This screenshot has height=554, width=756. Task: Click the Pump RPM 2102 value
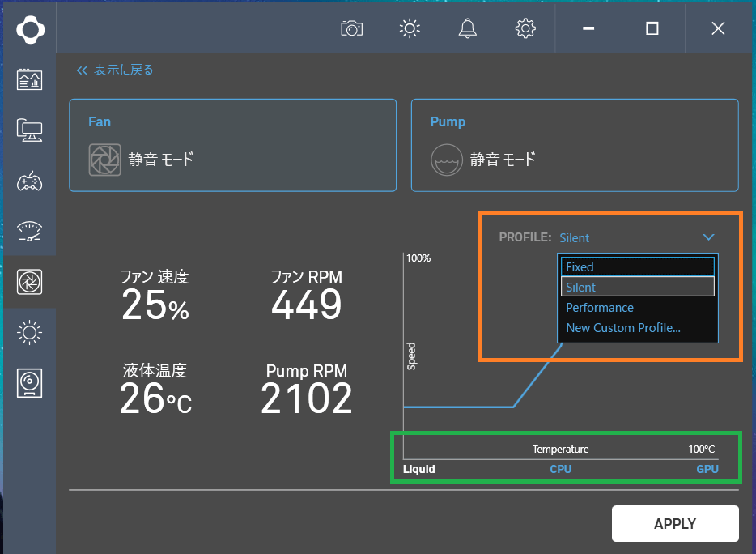307,398
